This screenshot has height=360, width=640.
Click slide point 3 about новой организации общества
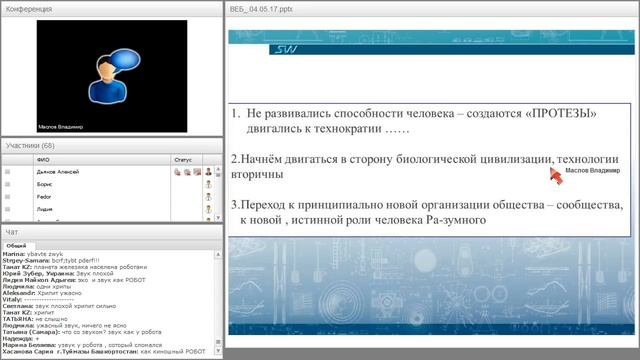click(427, 212)
